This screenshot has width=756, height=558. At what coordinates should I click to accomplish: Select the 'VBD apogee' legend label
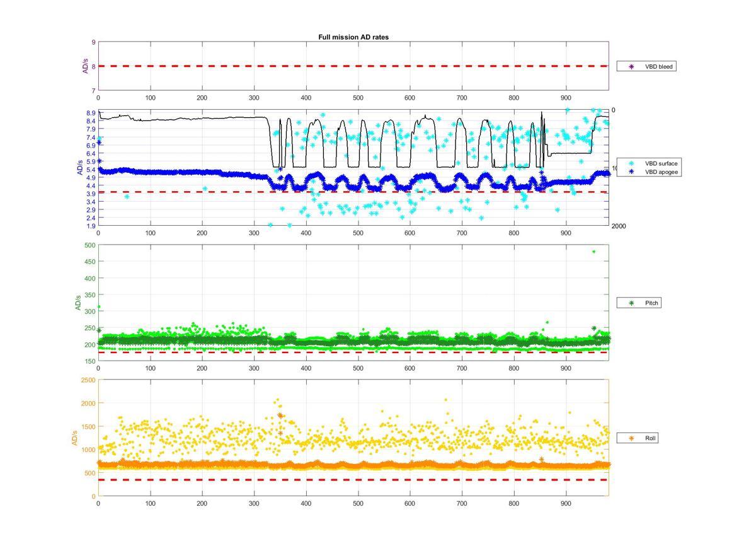tap(661, 171)
